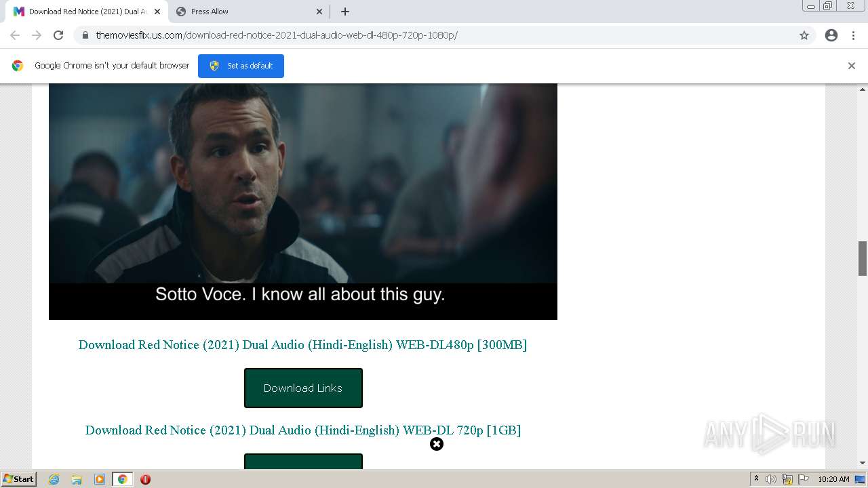Screen dimensions: 868x488
Task: Open the media player taskbar icon
Action: pos(99,479)
